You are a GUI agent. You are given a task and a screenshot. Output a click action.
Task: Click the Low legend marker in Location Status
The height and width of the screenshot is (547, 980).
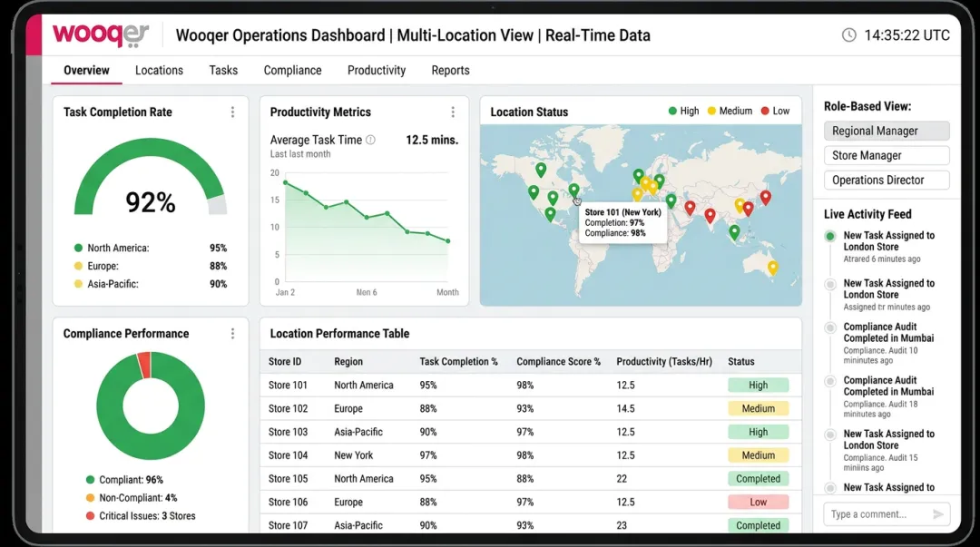click(765, 112)
